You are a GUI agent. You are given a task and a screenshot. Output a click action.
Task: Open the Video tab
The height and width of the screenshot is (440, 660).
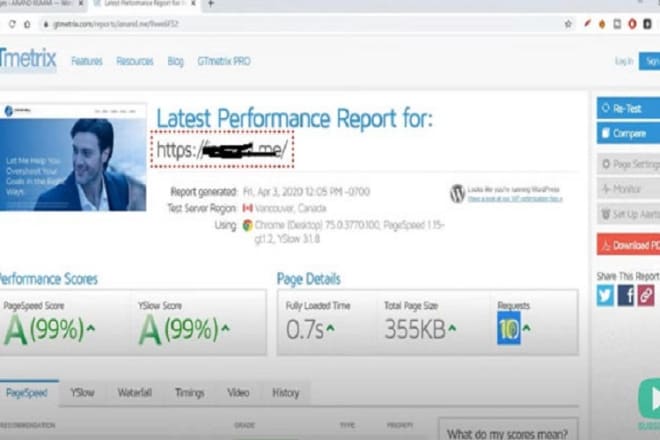[x=238, y=393]
